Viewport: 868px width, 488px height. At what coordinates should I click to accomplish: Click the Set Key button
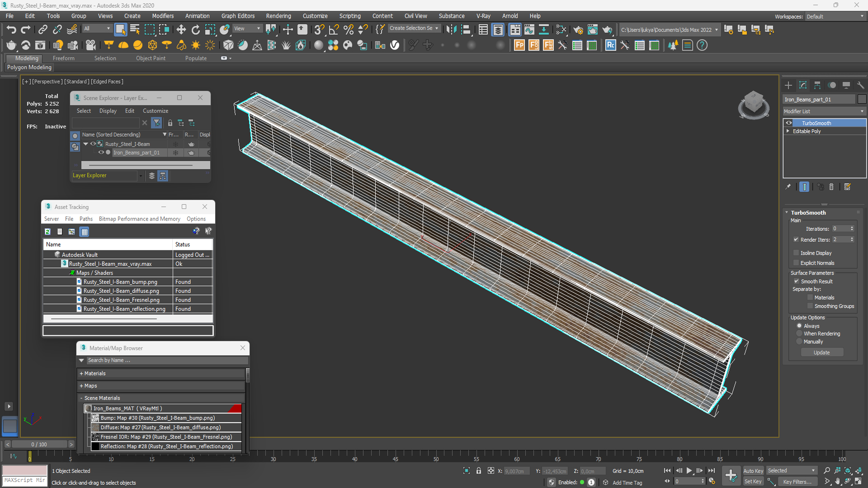[x=753, y=482]
